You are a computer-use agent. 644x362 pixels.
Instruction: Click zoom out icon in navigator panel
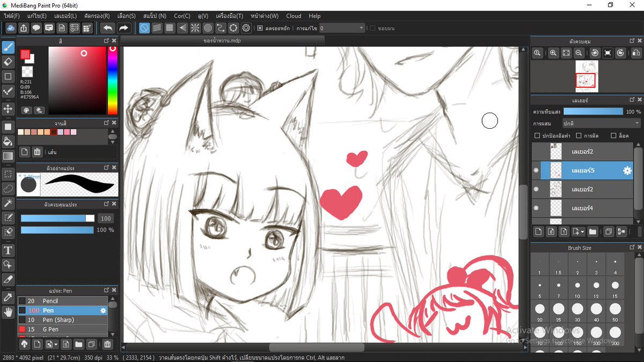579,53
